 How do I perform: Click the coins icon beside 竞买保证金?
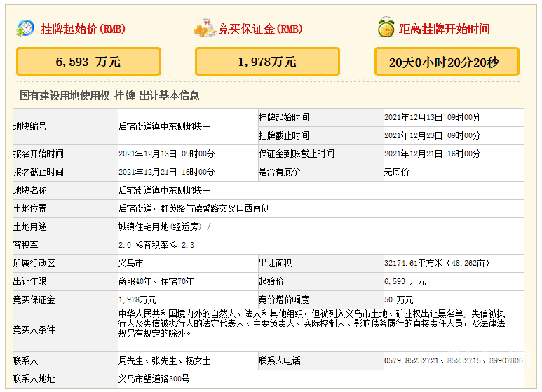click(x=204, y=29)
